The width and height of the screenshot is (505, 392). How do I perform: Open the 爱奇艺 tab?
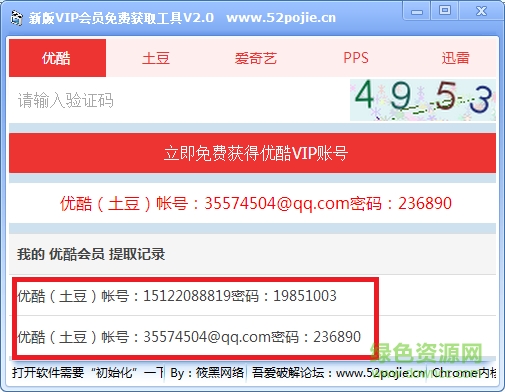coord(256,58)
